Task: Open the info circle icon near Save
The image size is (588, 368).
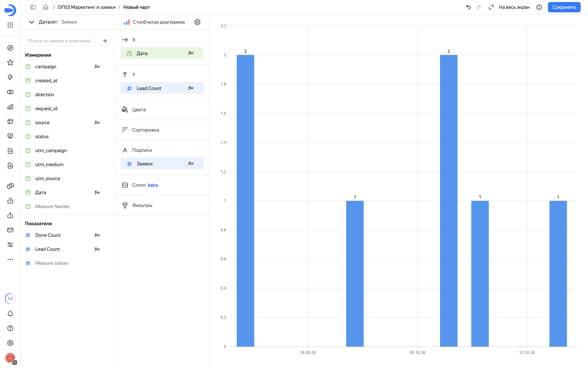Action: pyautogui.click(x=539, y=7)
